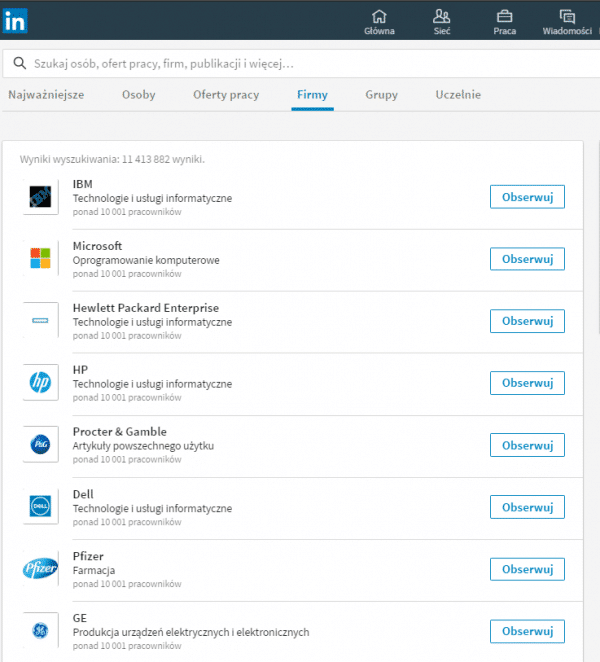
Task: Click the GE company logo
Action: coord(41,630)
